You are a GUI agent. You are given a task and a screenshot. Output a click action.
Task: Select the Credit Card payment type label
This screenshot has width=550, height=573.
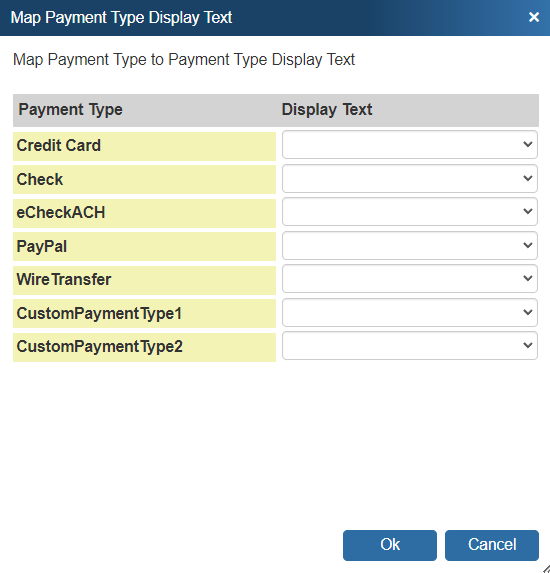58,145
